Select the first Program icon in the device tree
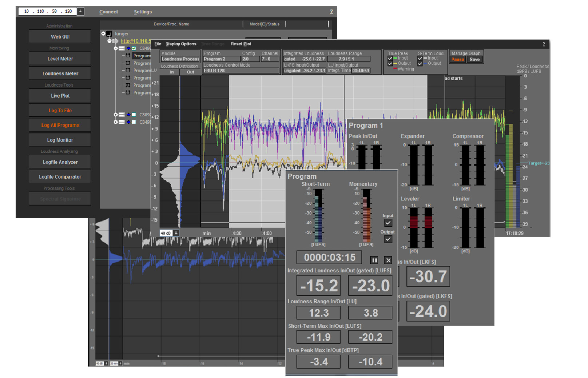 128,56
